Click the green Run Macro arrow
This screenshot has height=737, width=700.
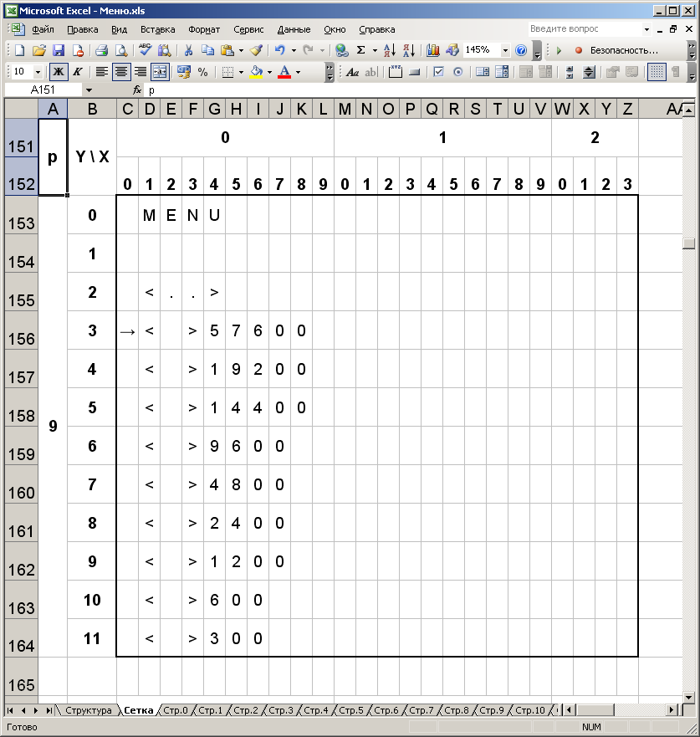tap(559, 50)
